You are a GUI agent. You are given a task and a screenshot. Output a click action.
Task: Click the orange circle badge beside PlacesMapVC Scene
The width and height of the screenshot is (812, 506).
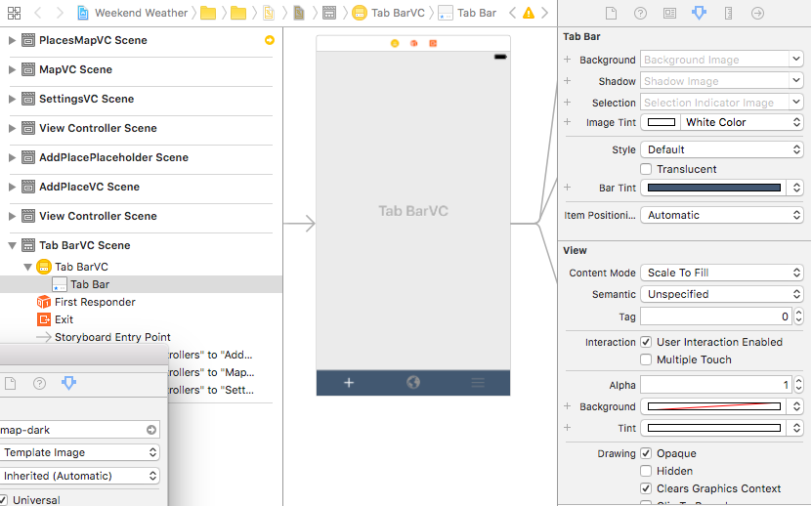(270, 40)
